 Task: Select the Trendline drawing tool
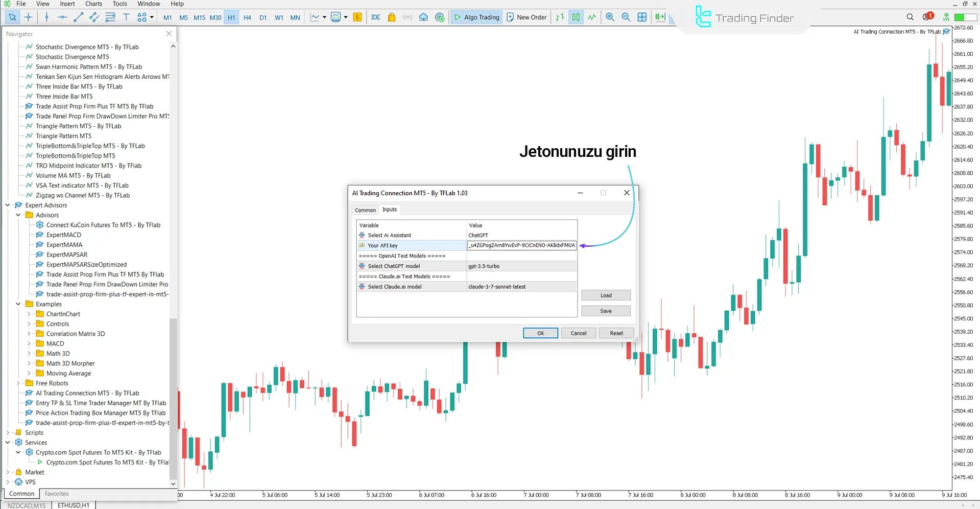tap(78, 17)
